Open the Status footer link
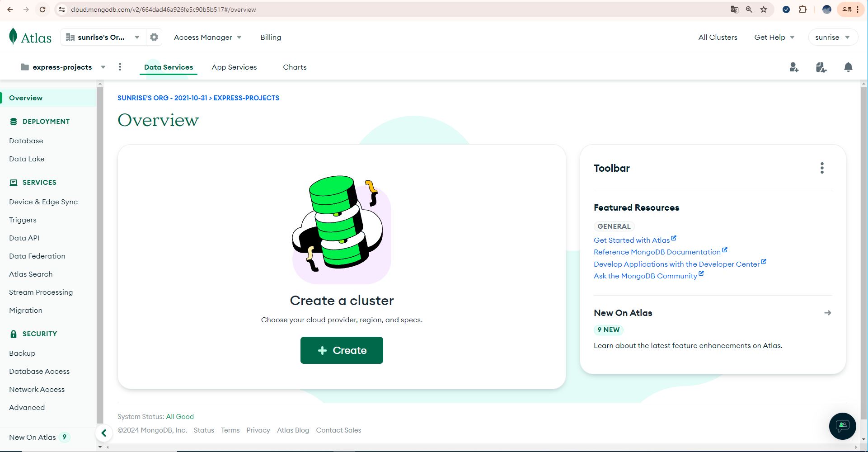868x452 pixels. [x=204, y=430]
